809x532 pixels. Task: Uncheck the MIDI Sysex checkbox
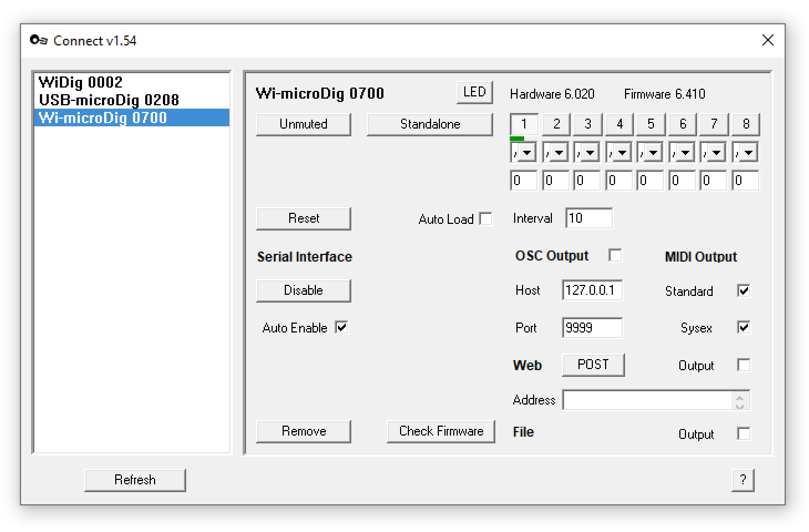[x=744, y=328]
